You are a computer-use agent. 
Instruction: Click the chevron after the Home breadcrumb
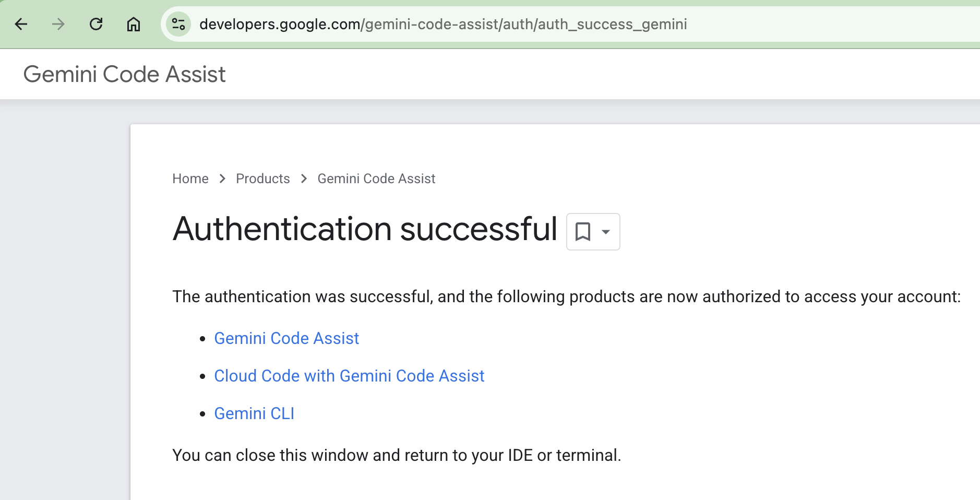[222, 178]
